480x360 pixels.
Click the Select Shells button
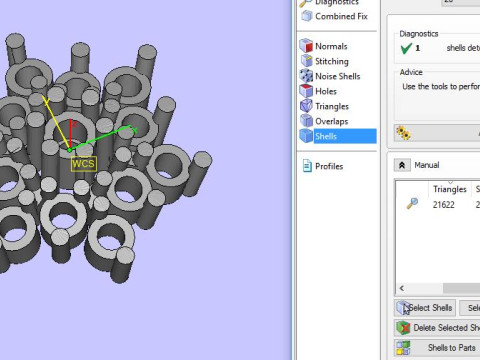pos(425,308)
